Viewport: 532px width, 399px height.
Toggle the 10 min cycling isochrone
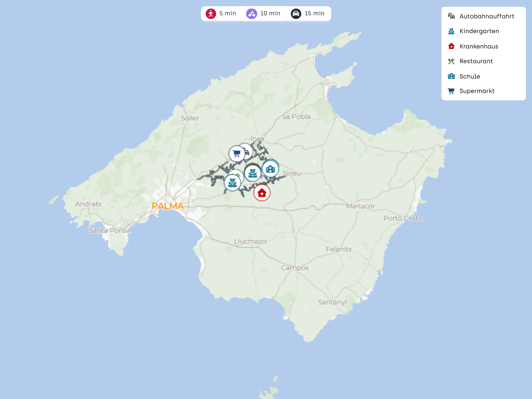270,14
